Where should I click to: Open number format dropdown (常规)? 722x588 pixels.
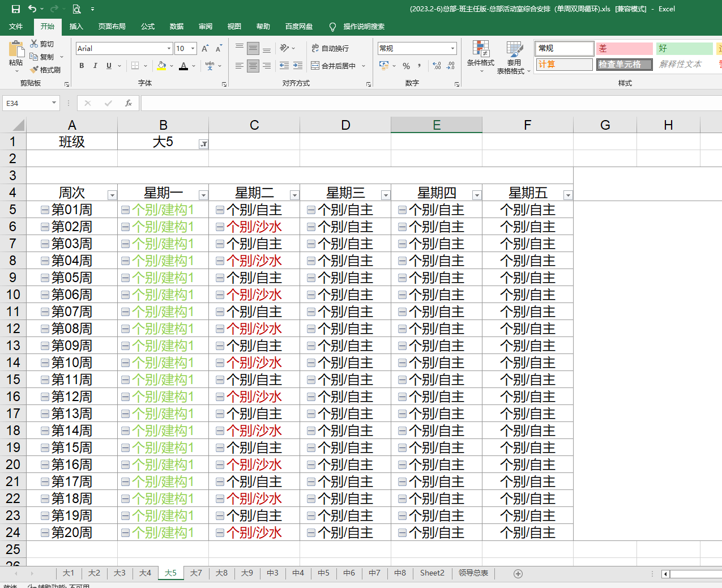click(452, 49)
